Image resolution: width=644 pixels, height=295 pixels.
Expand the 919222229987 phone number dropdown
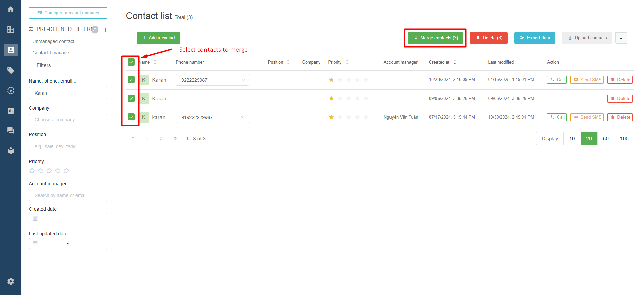tap(243, 117)
